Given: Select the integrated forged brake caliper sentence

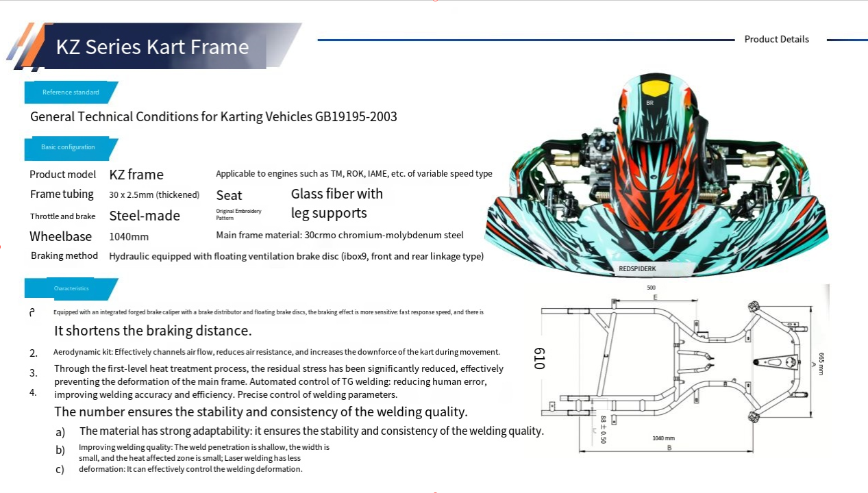Looking at the screenshot, I should [x=269, y=312].
